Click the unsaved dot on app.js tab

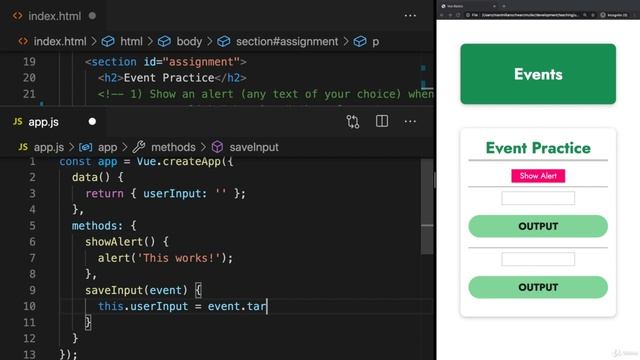point(92,122)
